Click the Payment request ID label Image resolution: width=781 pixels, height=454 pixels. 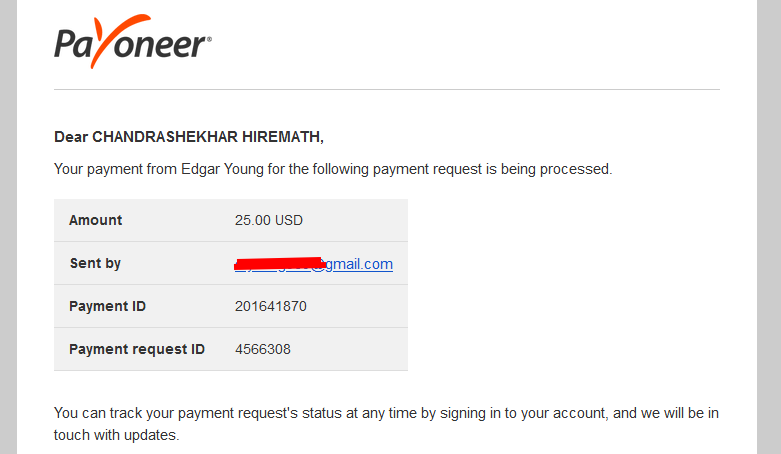coord(136,349)
